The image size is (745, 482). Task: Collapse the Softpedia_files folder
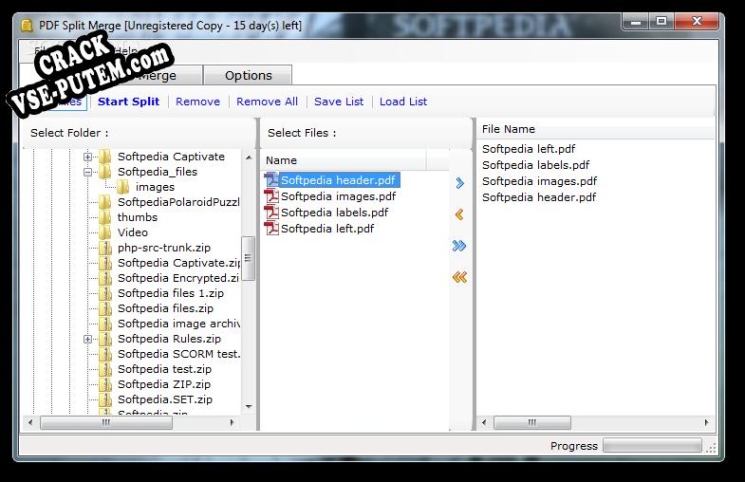point(87,172)
